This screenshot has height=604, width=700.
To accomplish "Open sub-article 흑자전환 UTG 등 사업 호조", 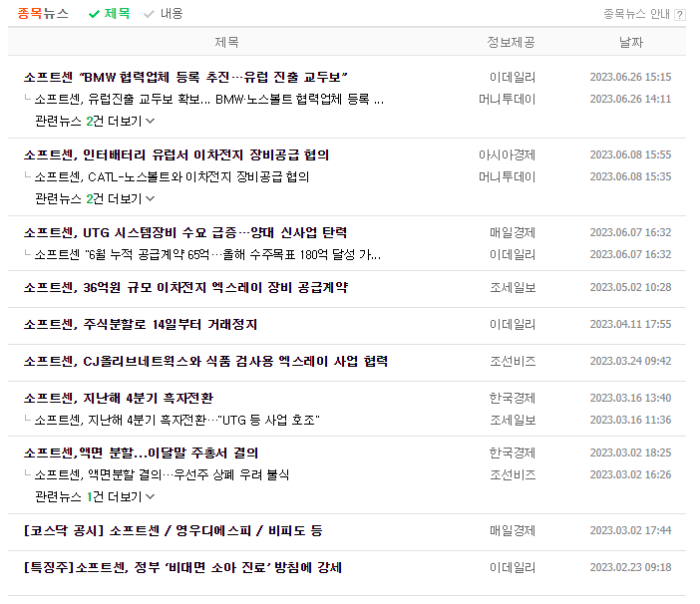I will [x=177, y=420].
